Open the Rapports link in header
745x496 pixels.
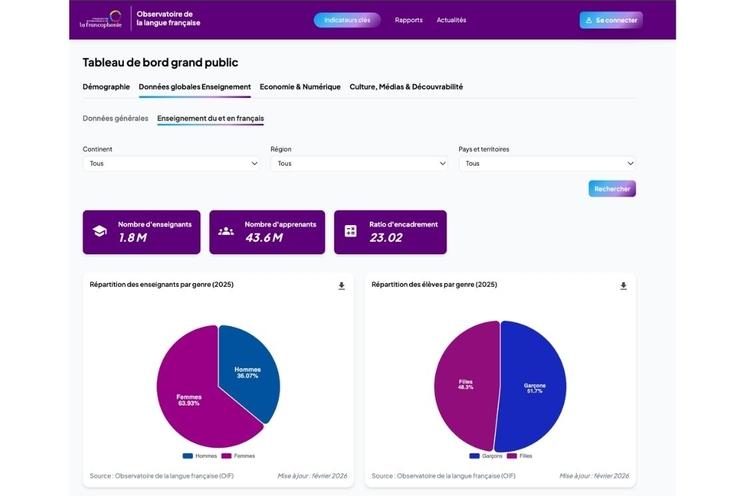408,20
